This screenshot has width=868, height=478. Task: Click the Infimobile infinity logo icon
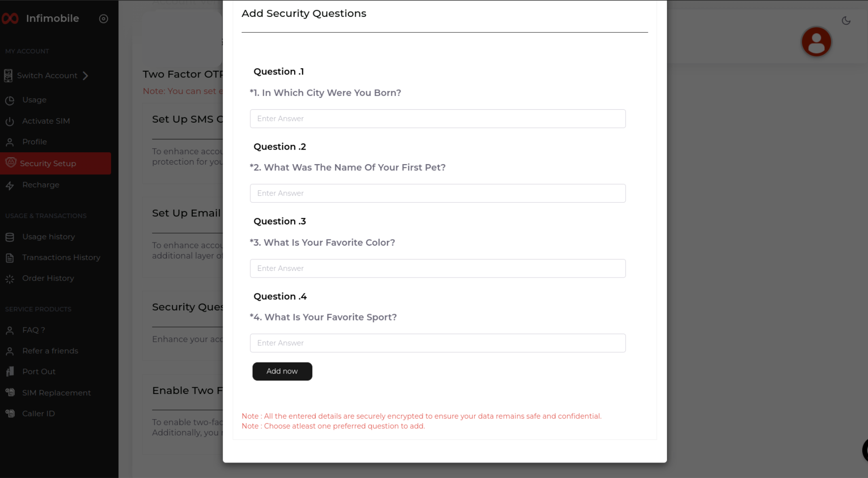10,19
